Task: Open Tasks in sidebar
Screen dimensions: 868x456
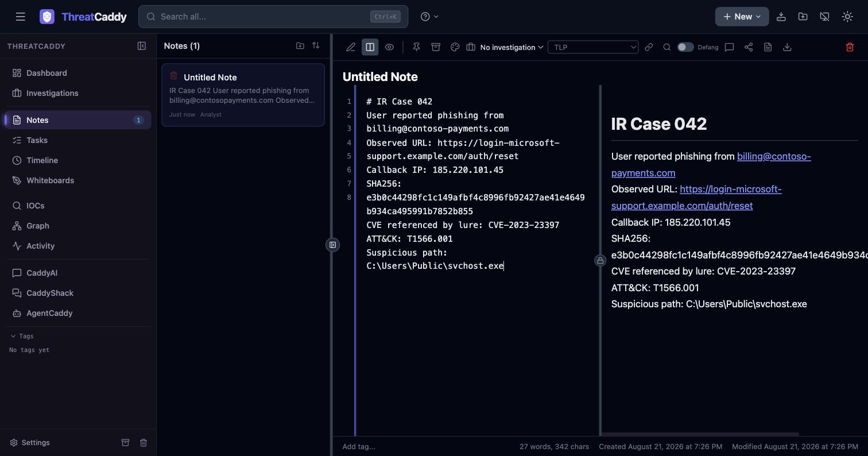Action: pyautogui.click(x=78, y=140)
